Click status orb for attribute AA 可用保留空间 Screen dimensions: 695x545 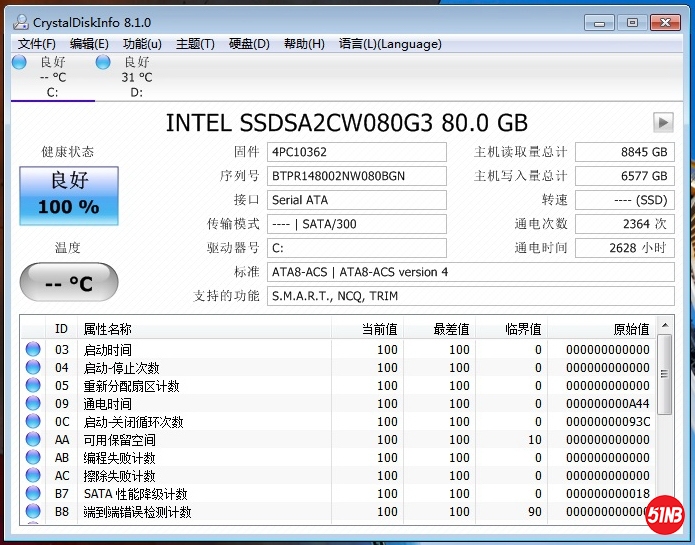pos(33,440)
